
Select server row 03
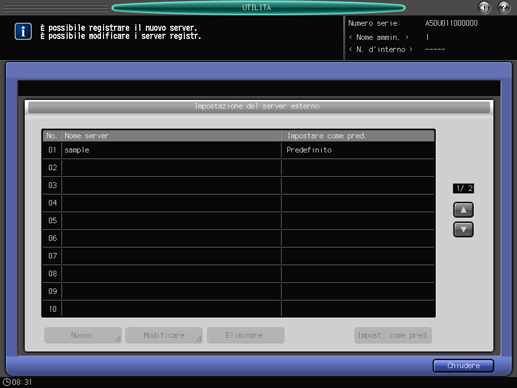239,185
